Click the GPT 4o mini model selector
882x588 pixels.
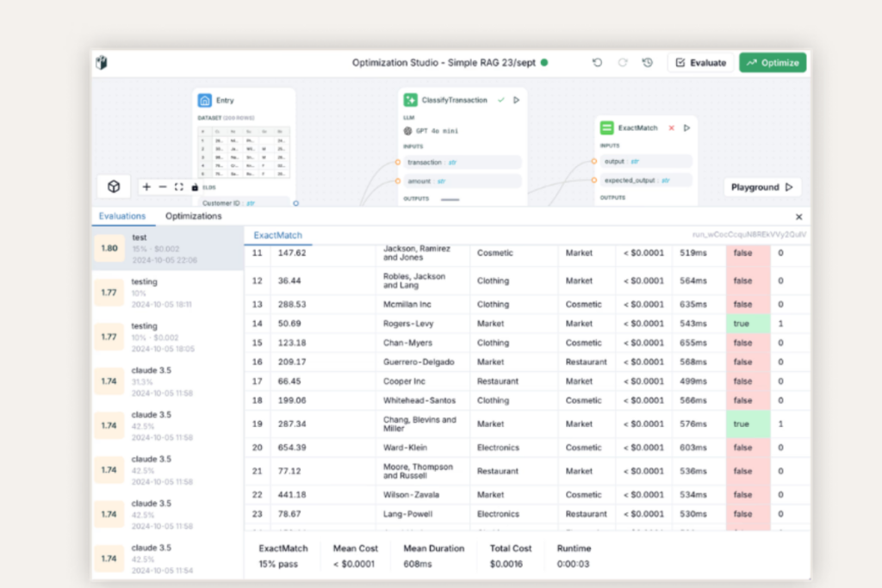coord(432,131)
